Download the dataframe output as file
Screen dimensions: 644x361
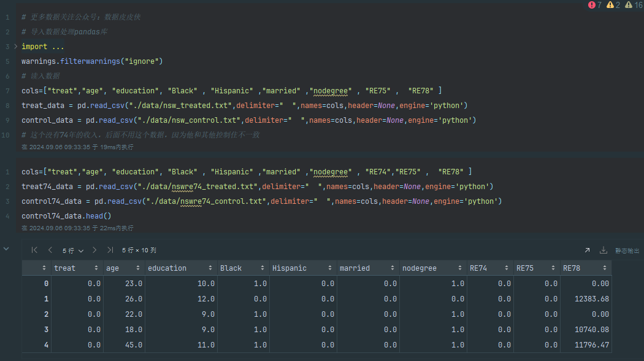(603, 250)
